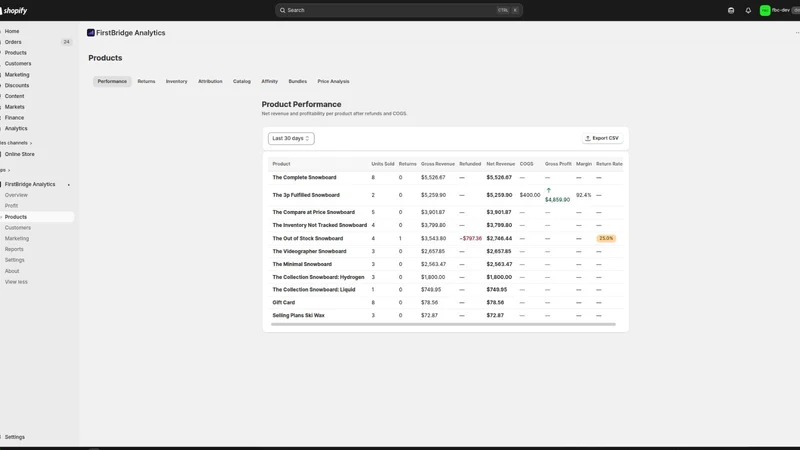Open Shopify Settings at sidebar bottom
Image resolution: width=800 pixels, height=450 pixels.
click(14, 437)
